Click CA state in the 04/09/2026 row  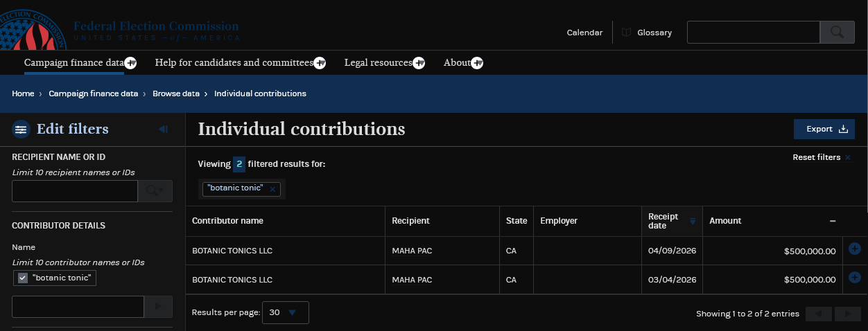coord(512,251)
